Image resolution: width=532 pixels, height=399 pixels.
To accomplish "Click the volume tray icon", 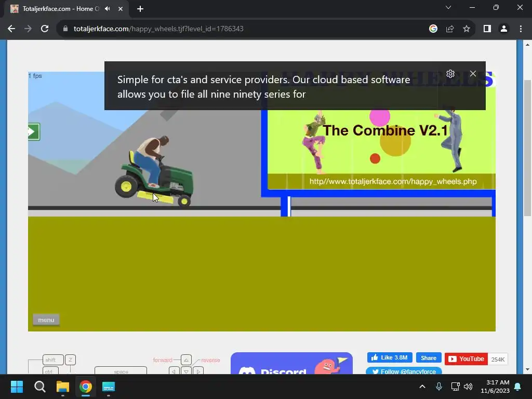I will pos(468,387).
